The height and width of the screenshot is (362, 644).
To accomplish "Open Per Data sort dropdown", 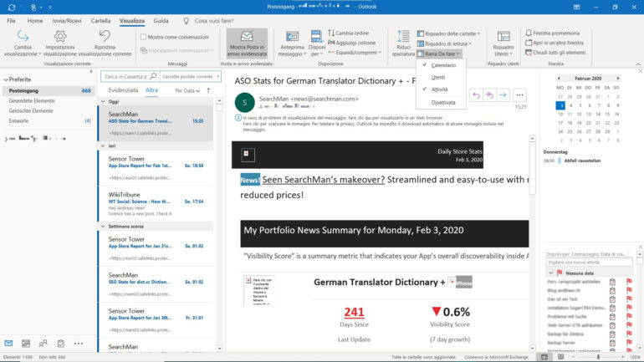I will pos(187,90).
